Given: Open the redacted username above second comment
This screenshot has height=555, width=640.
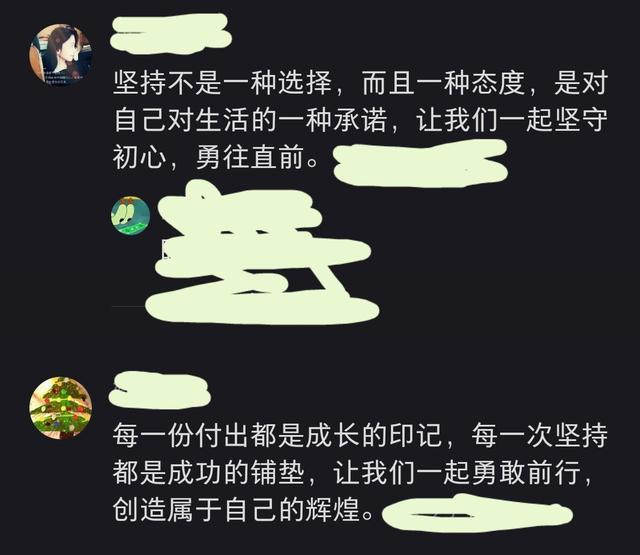Looking at the screenshot, I should coord(160,391).
